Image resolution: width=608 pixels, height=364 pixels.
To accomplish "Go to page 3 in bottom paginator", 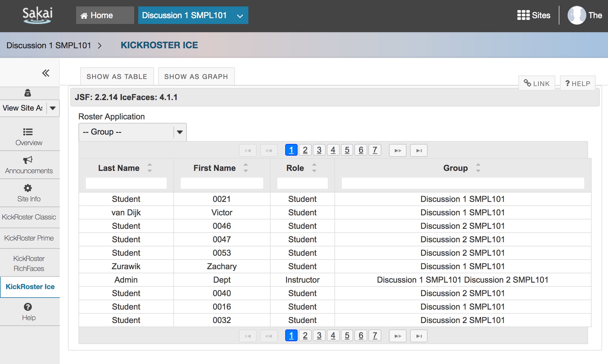I will pyautogui.click(x=319, y=336).
